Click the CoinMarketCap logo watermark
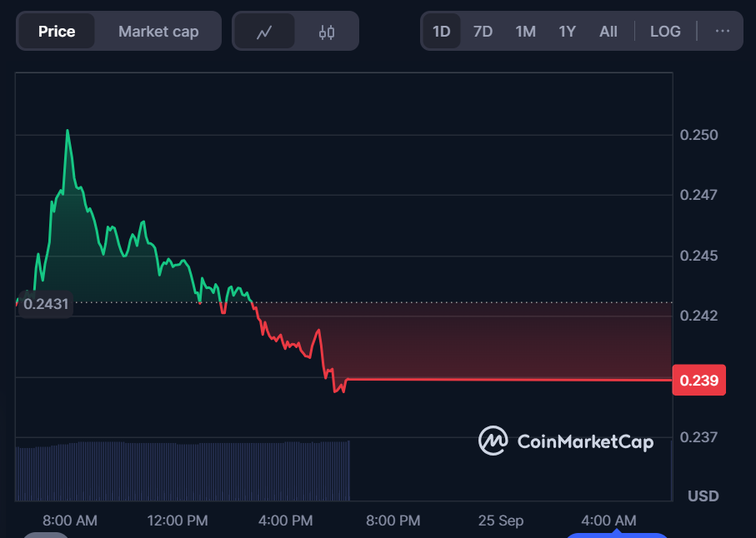The width and height of the screenshot is (756, 538). [x=566, y=441]
